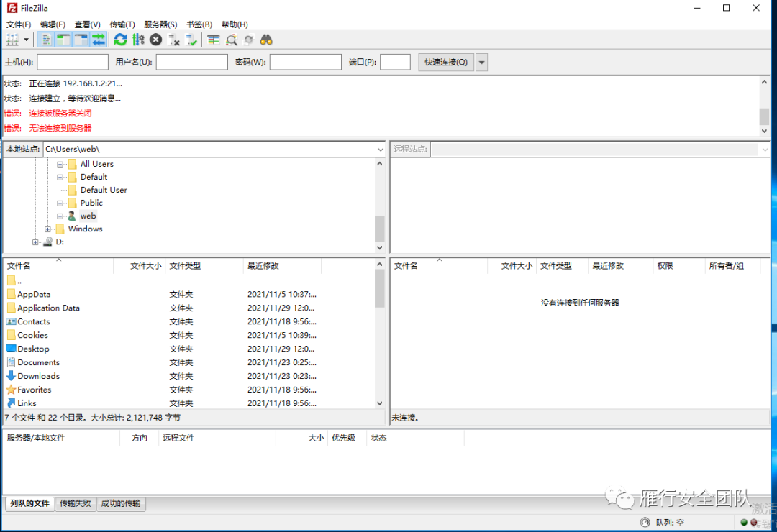The image size is (777, 532).
Task: Select the Default User tree folder
Action: (x=104, y=190)
